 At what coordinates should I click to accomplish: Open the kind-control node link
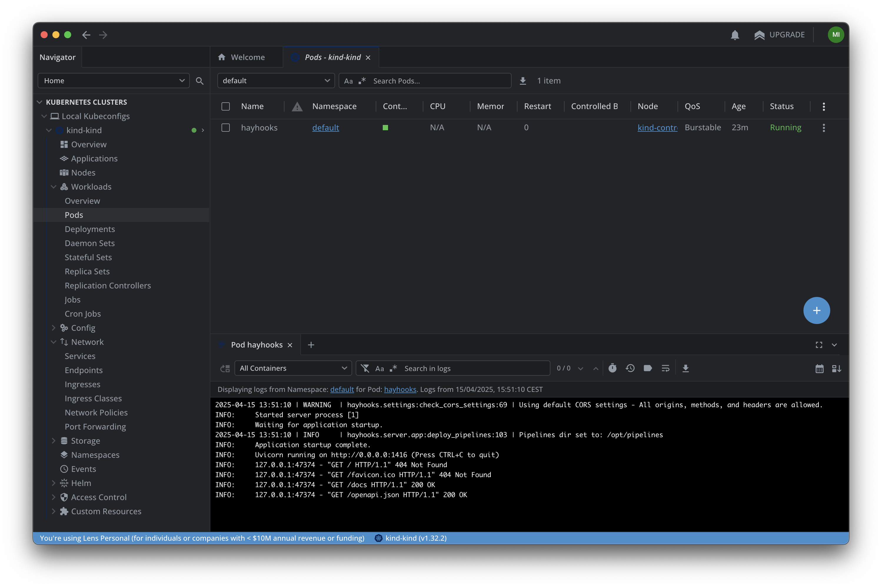pyautogui.click(x=657, y=128)
